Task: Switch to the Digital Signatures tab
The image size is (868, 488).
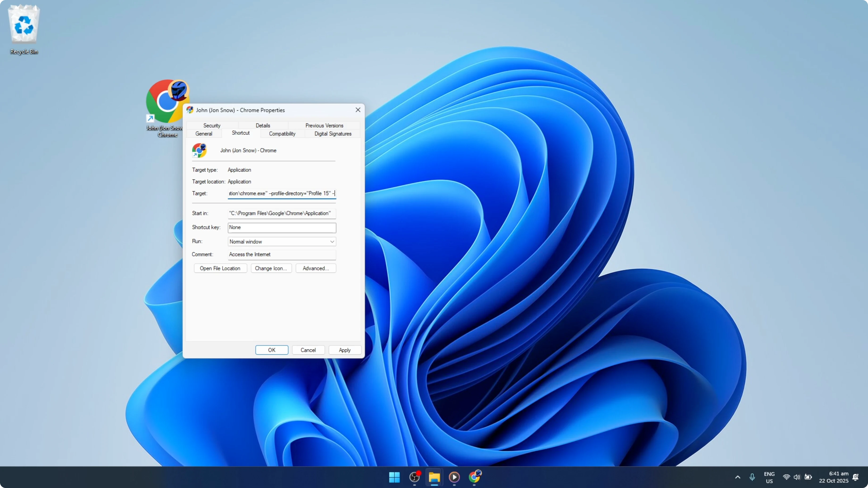Action: (333, 134)
